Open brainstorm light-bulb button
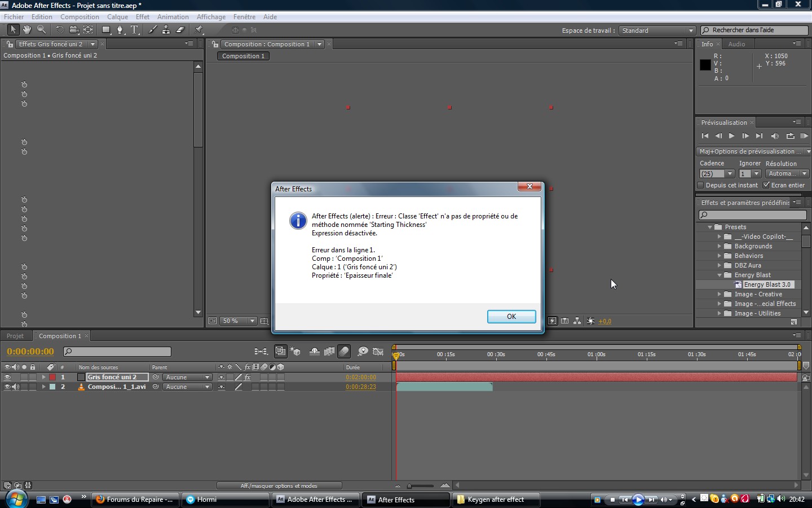Image resolution: width=812 pixels, height=508 pixels. 363,352
